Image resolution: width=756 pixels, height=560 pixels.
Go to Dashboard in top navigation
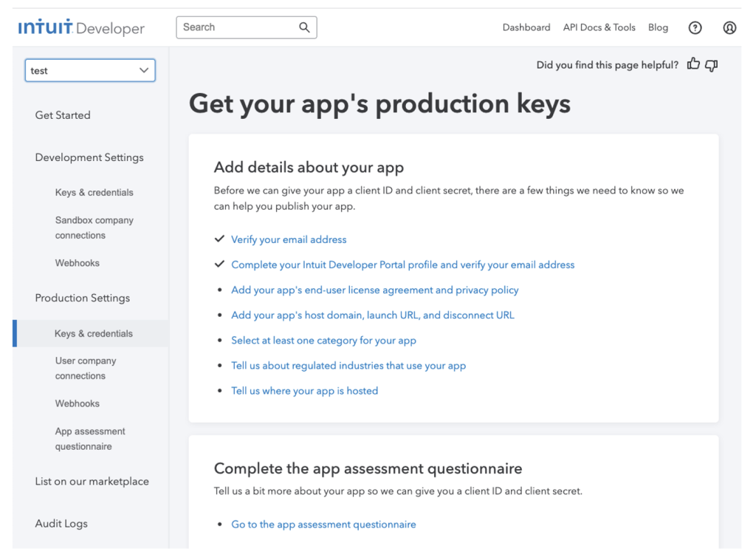click(x=526, y=27)
